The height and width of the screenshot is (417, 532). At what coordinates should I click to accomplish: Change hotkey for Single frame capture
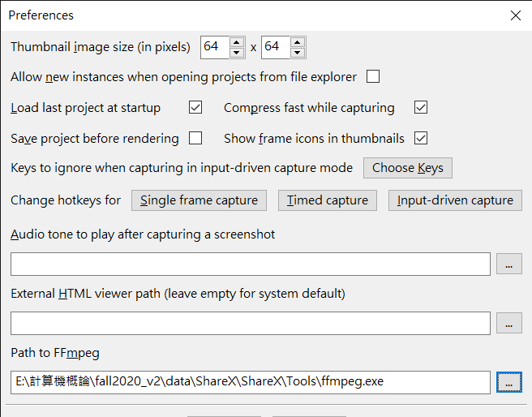coord(199,200)
